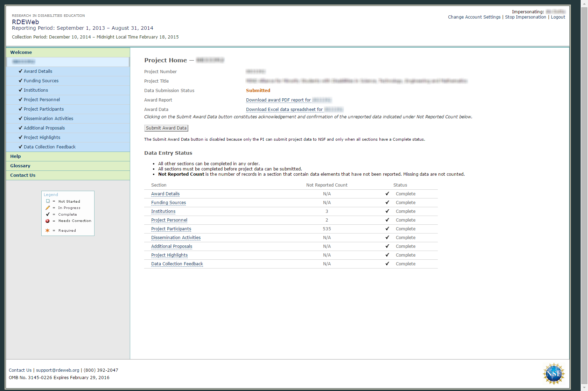Click Stop Impersonation at the top right
This screenshot has height=391, width=588.
pyautogui.click(x=525, y=17)
